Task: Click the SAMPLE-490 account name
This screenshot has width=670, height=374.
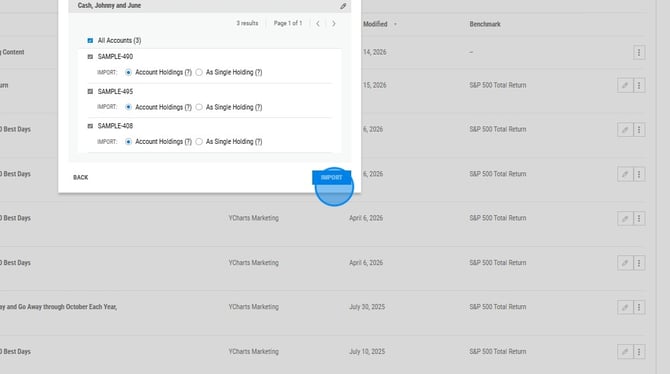Action: 115,56
